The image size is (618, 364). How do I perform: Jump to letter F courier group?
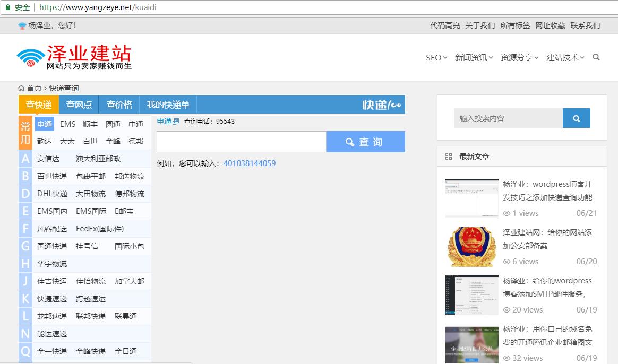tap(25, 229)
